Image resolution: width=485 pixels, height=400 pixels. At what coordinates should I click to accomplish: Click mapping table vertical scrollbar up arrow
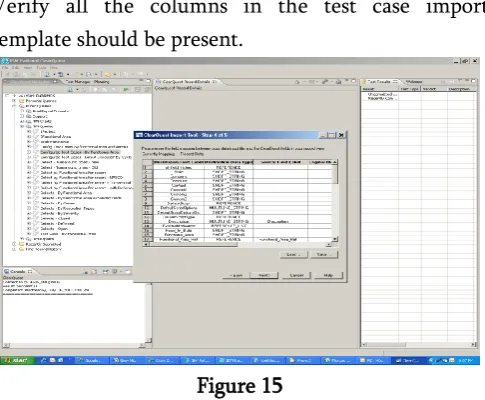[x=335, y=162]
